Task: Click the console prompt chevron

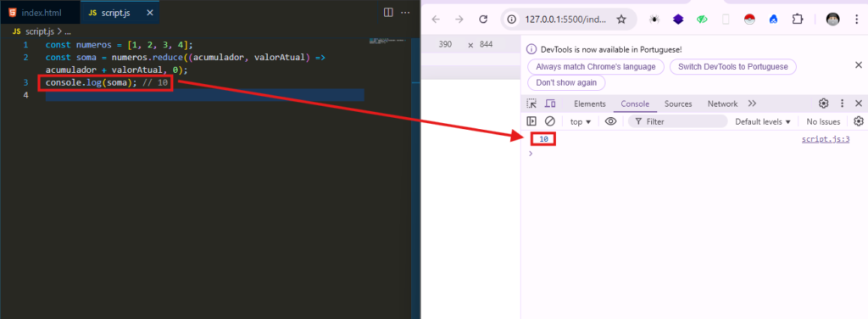Action: point(531,154)
